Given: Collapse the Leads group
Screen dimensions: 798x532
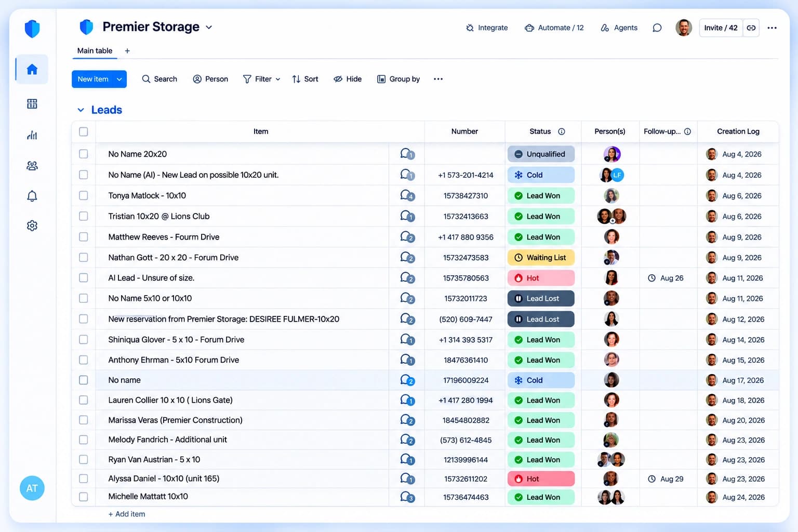Looking at the screenshot, I should pos(81,110).
